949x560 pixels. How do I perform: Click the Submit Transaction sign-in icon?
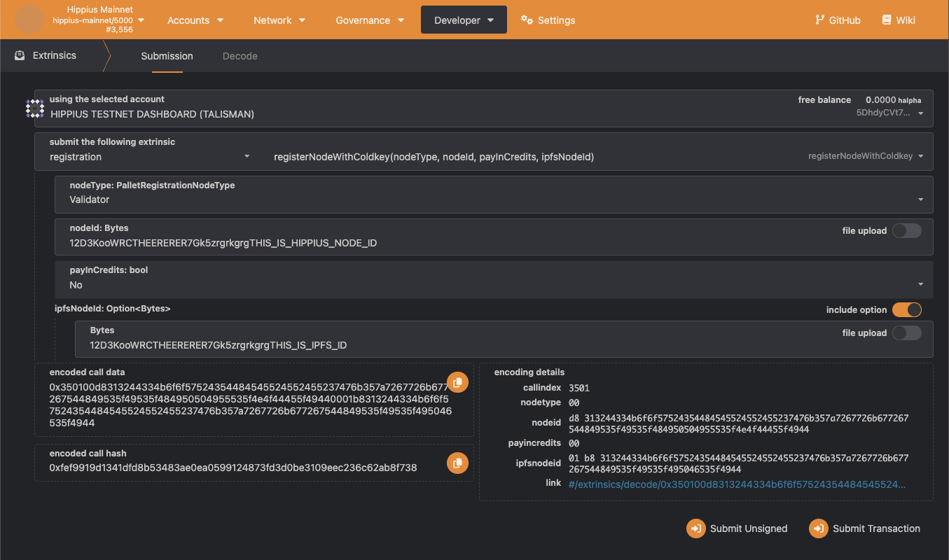click(x=819, y=528)
